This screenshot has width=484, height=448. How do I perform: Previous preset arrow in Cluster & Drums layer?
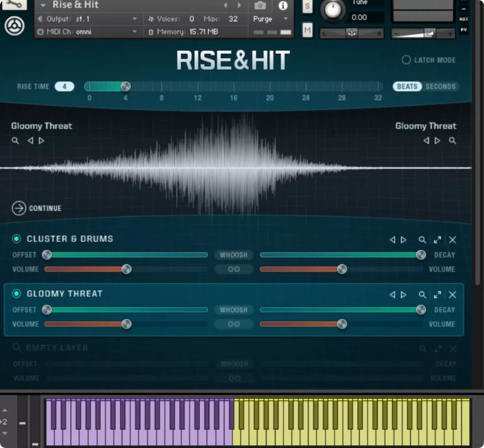click(x=392, y=240)
